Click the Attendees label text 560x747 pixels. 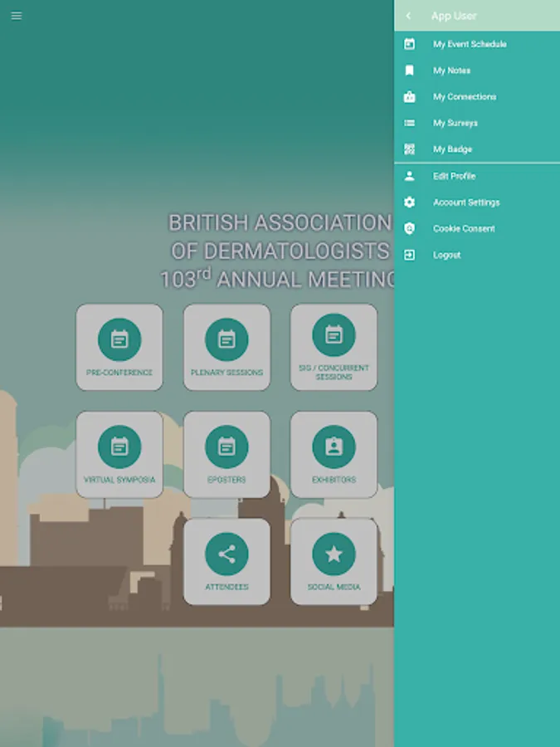click(x=226, y=587)
